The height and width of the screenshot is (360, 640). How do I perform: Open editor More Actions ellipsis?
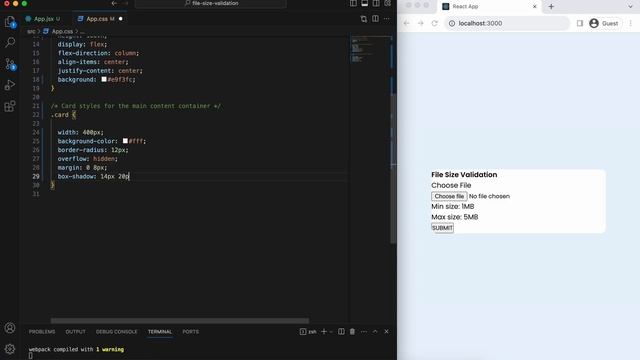pyautogui.click(x=387, y=19)
